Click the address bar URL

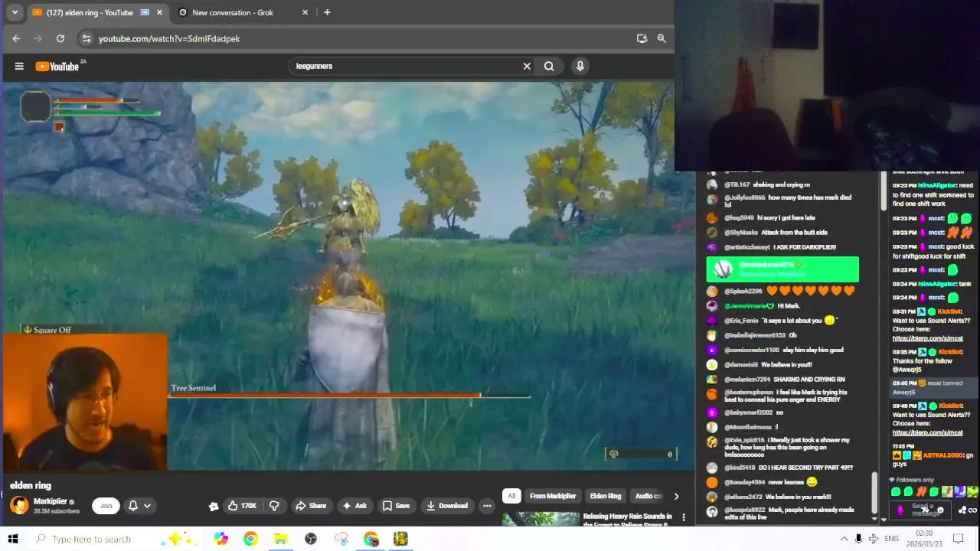tap(169, 38)
